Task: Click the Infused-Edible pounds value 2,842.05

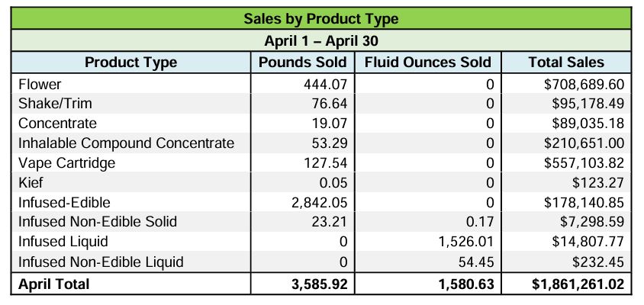Action: 317,203
